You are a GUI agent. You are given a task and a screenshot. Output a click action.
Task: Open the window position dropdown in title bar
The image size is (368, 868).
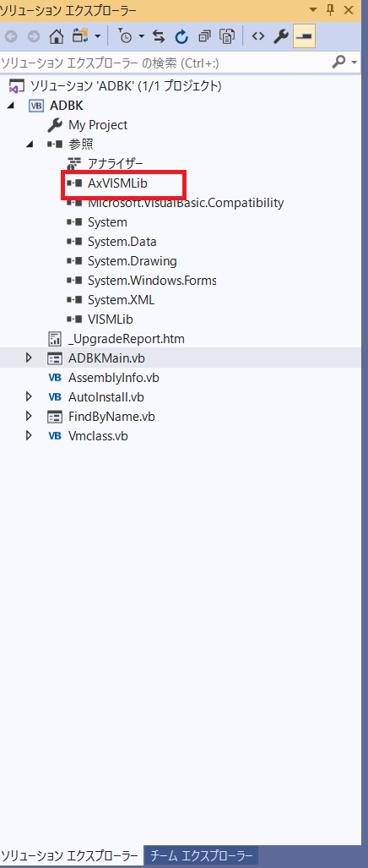coord(314,9)
